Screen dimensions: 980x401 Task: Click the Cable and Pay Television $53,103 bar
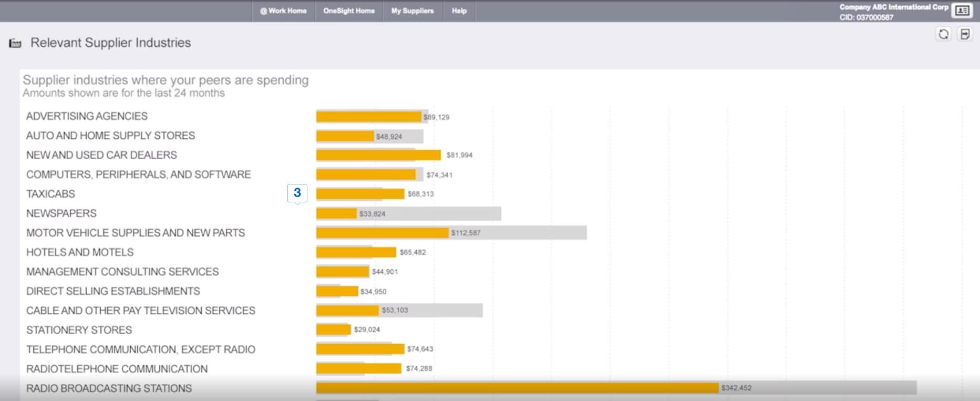point(347,311)
